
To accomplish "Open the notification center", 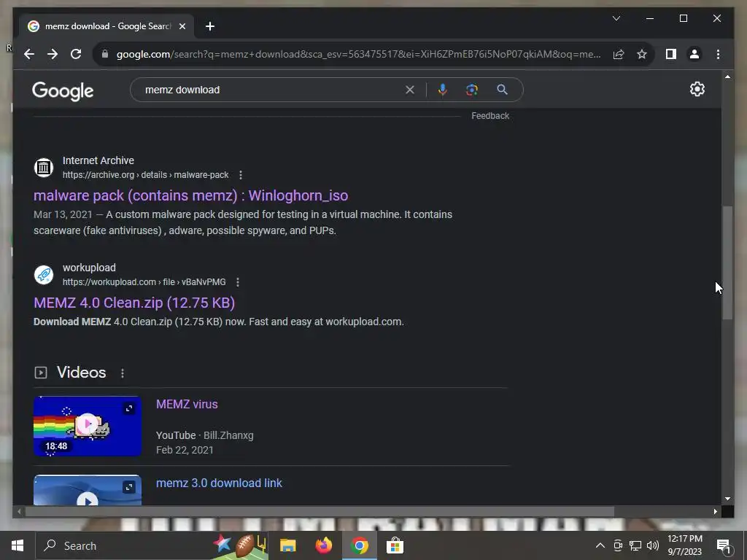I will (x=724, y=546).
